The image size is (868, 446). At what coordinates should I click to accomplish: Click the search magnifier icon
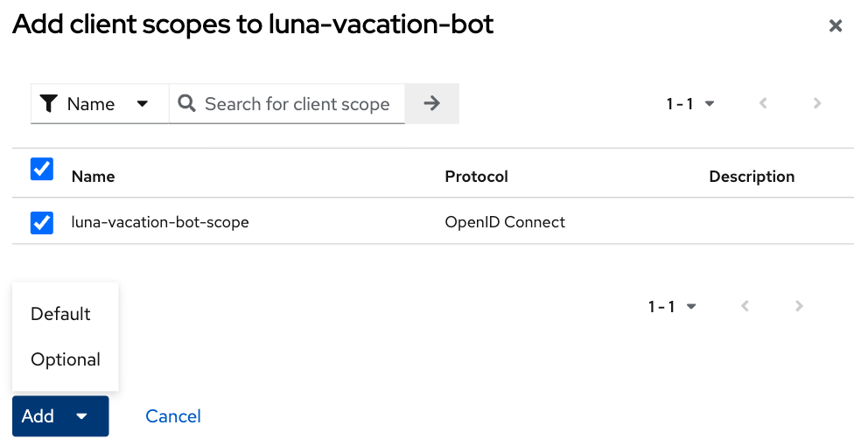pyautogui.click(x=186, y=103)
